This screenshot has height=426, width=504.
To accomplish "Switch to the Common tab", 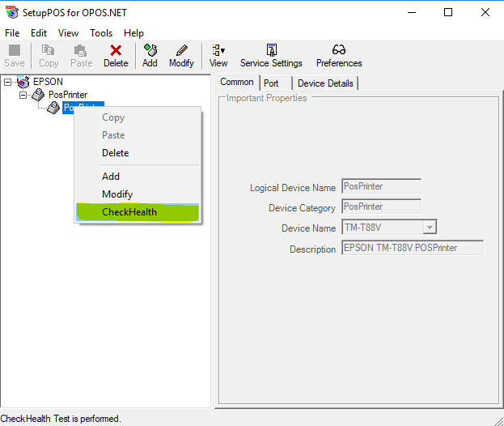I will (x=237, y=82).
